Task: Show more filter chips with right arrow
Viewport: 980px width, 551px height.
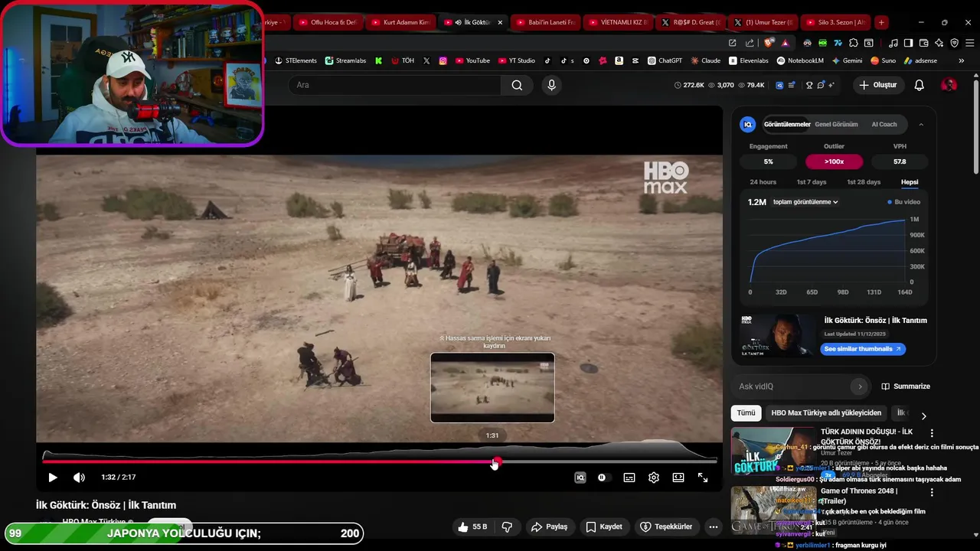Action: (923, 416)
